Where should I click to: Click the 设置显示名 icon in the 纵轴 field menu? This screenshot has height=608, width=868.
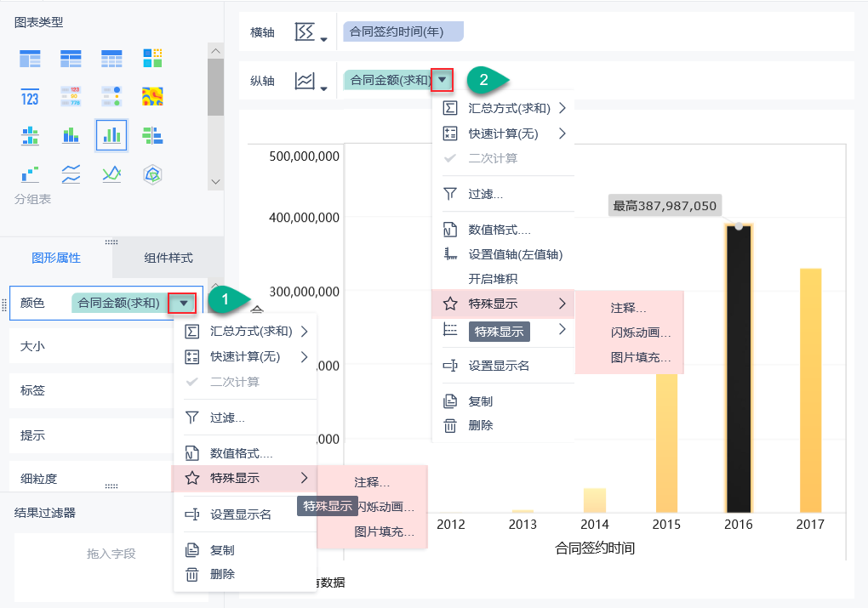coord(450,366)
